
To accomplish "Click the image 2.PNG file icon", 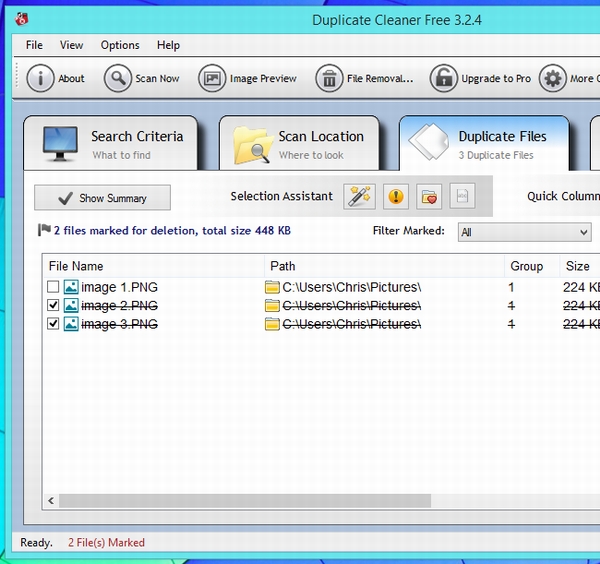I will tap(71, 305).
